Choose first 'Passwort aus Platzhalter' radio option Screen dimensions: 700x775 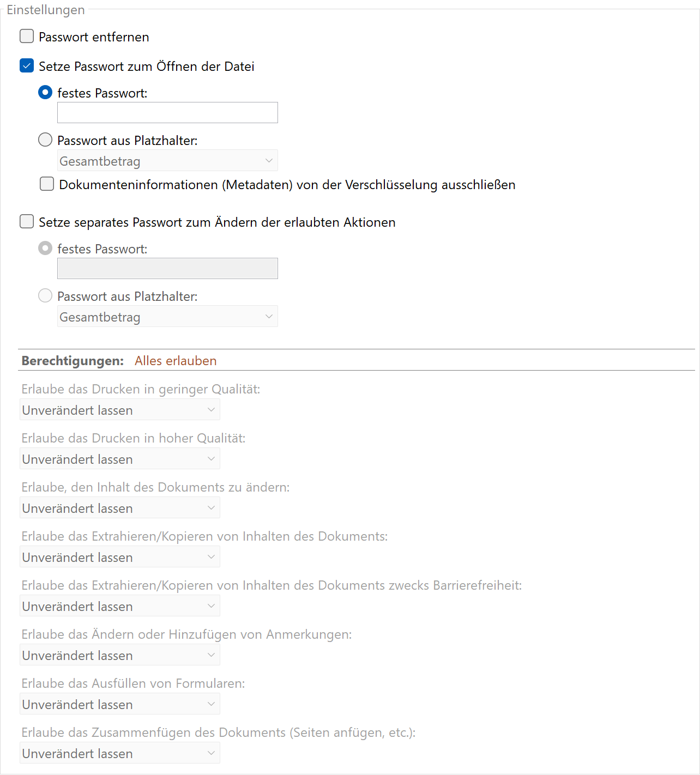point(45,140)
